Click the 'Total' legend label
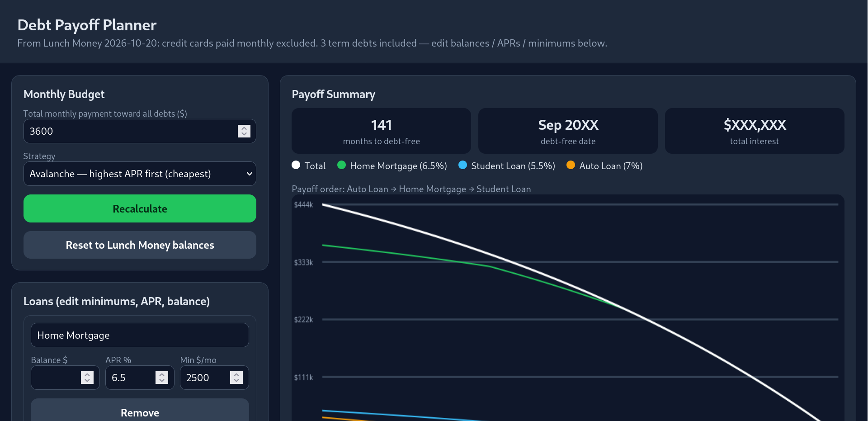This screenshot has width=868, height=421. [x=315, y=166]
